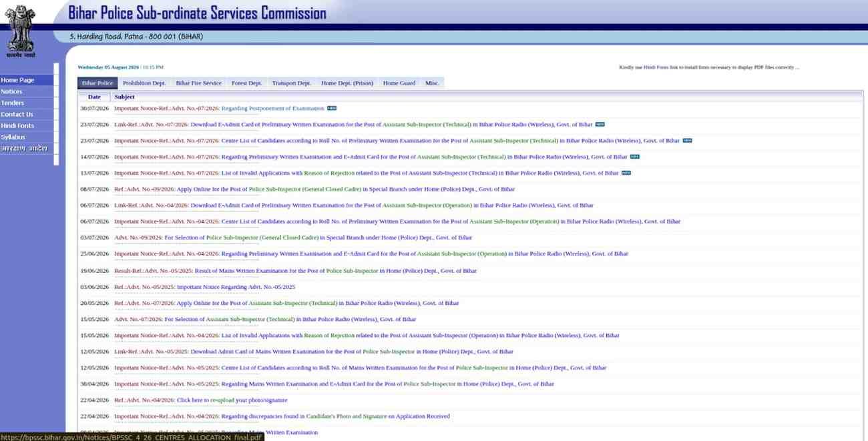
Task: Open the 13/07/2026 List of Invalid Applications (Technical)
Action: point(367,173)
